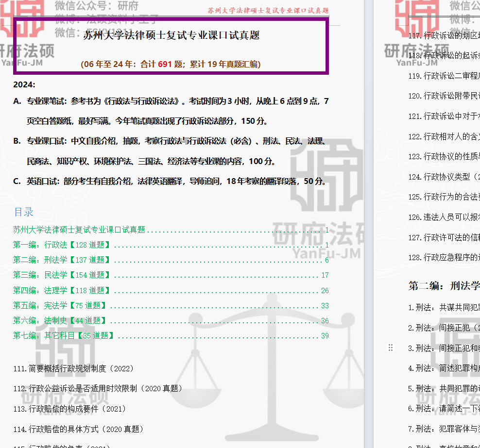Click question 126. 违法人员可以报 on right page
This screenshot has height=448, width=480.
(x=444, y=217)
